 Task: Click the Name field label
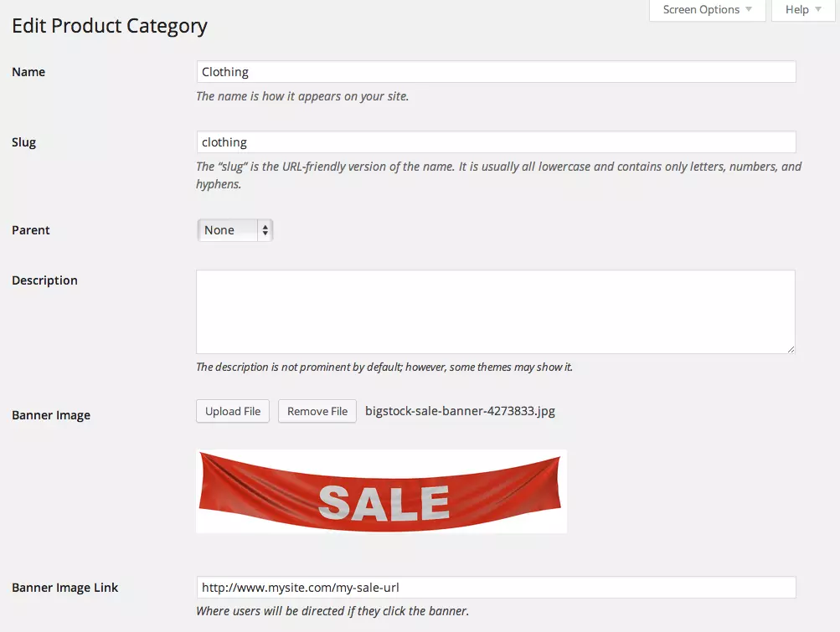pyautogui.click(x=28, y=72)
